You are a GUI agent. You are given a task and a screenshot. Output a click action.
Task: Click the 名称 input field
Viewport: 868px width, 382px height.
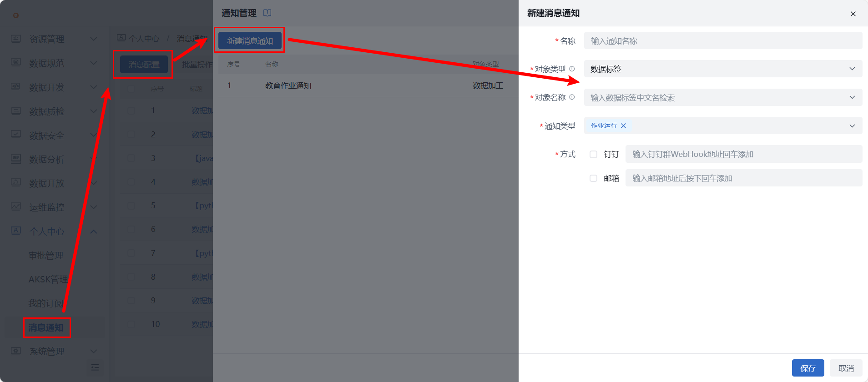[723, 40]
